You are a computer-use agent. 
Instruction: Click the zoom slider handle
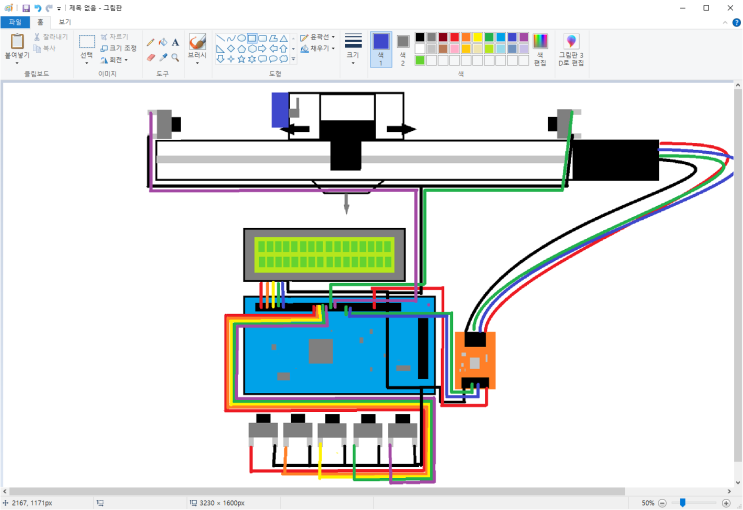(x=682, y=502)
